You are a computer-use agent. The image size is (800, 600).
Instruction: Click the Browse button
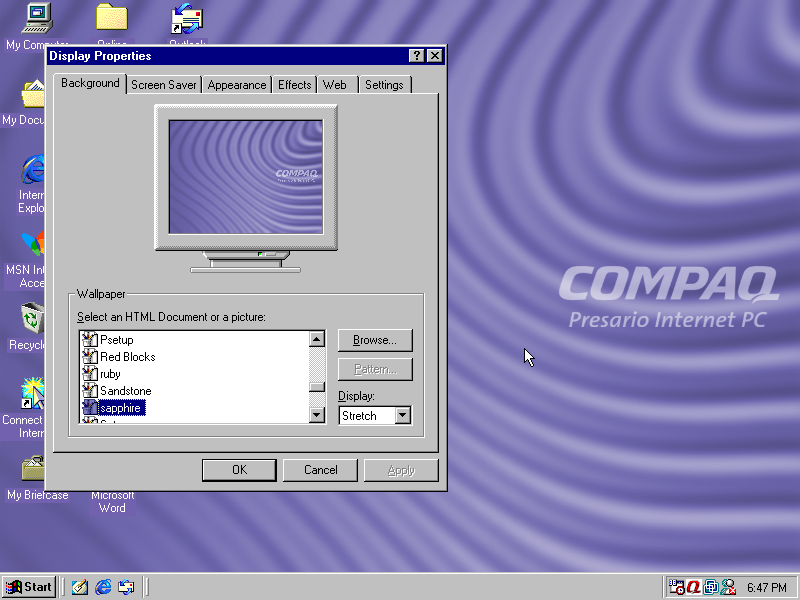coord(374,340)
